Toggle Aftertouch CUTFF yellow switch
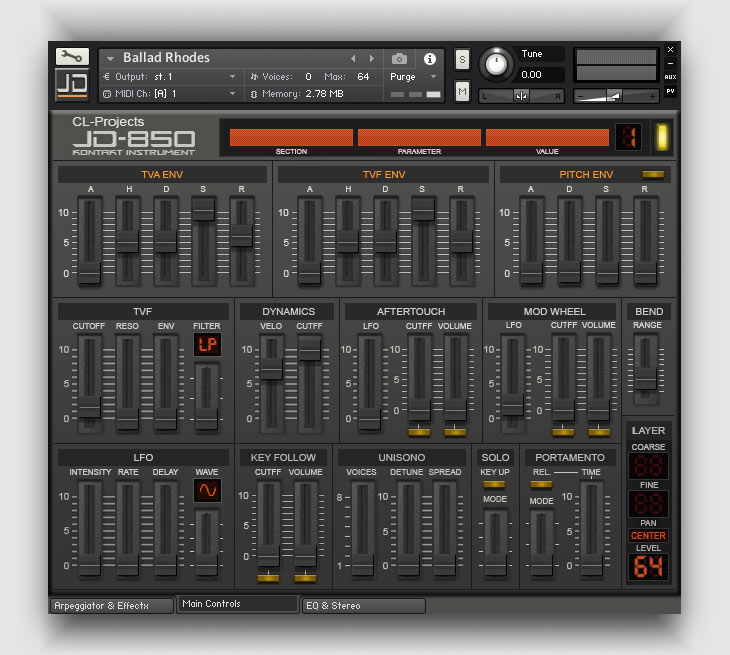 pos(419,432)
